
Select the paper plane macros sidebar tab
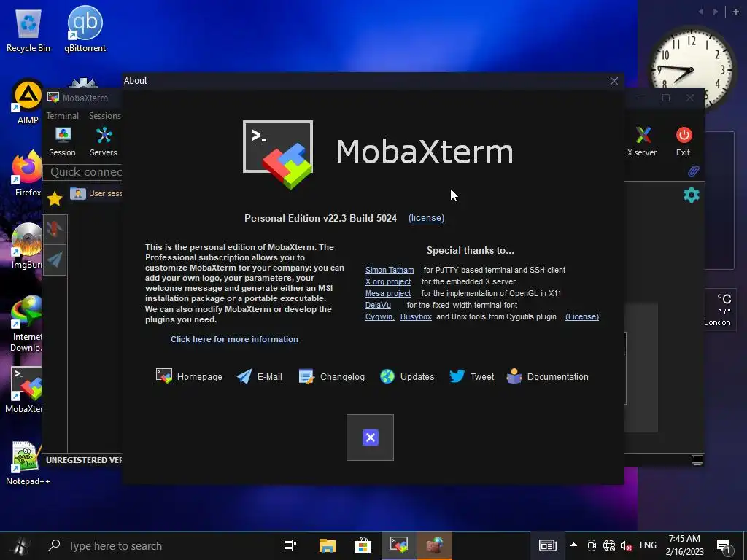55,260
